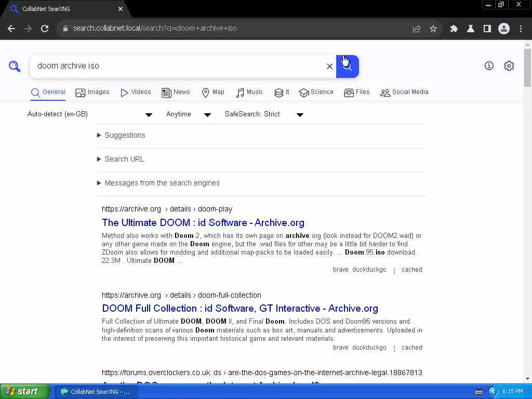Viewport: 532px width, 399px height.
Task: Switch to Science tab
Action: click(316, 92)
